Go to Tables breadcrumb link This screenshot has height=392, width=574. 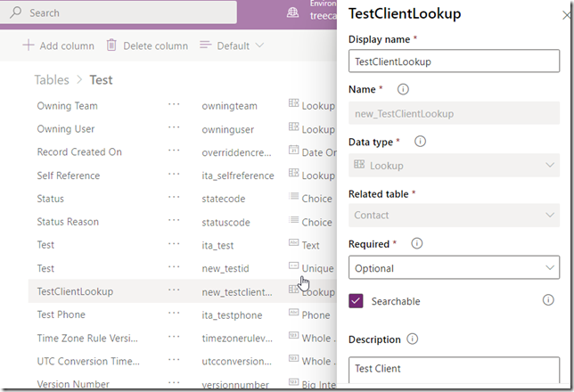coord(51,80)
